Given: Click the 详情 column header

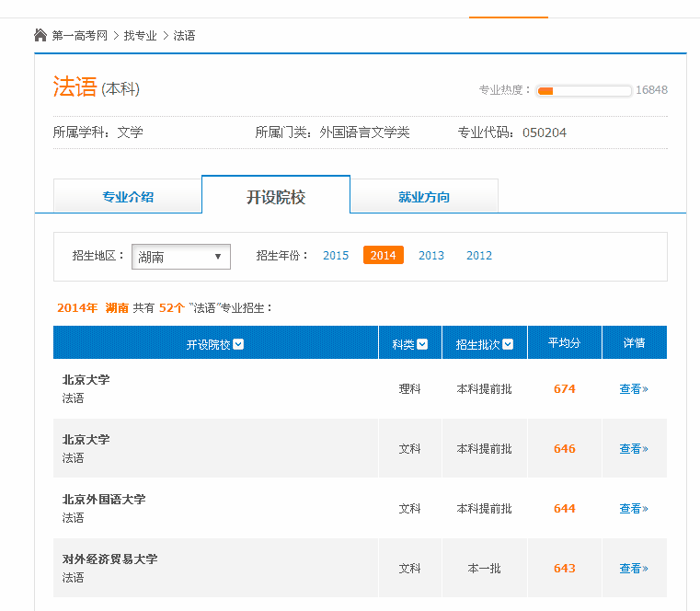Looking at the screenshot, I should click(634, 342).
